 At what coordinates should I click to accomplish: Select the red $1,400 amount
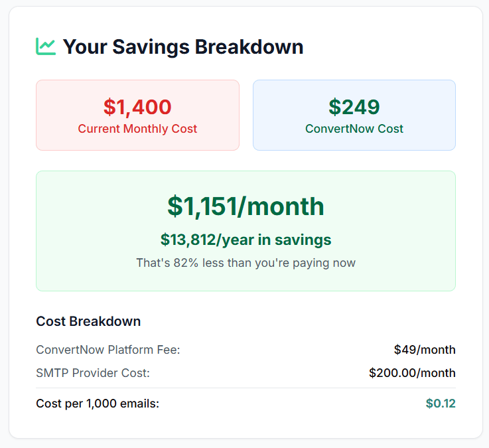137,107
